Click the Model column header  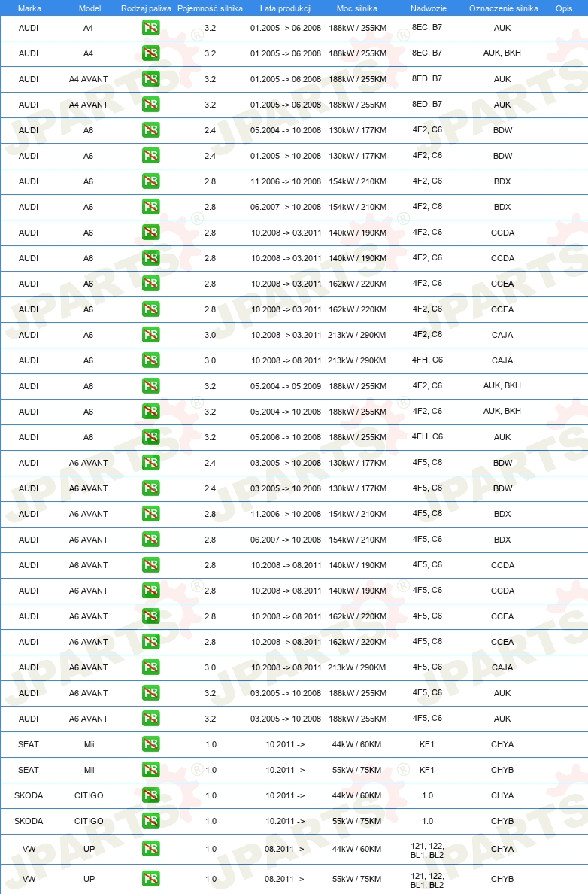pos(89,8)
